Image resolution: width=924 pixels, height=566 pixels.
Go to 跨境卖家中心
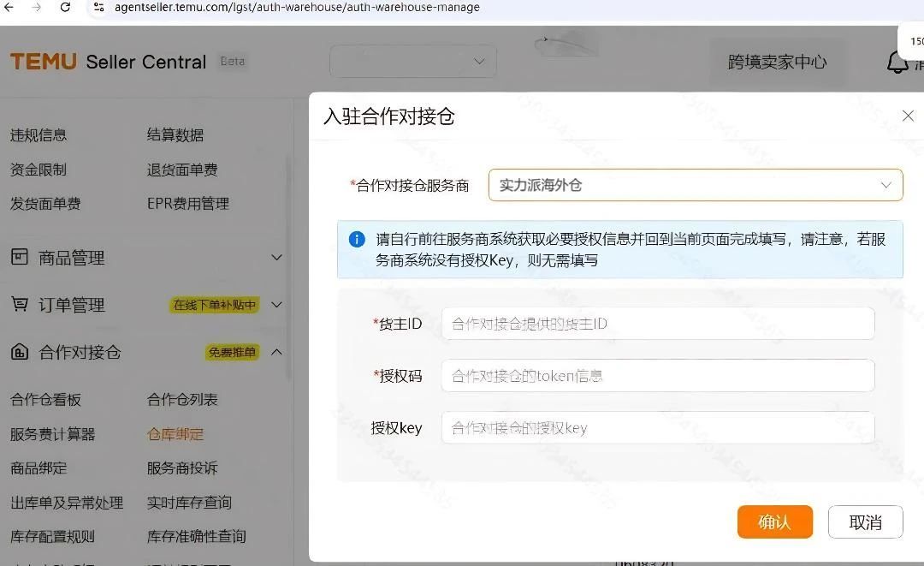point(777,62)
